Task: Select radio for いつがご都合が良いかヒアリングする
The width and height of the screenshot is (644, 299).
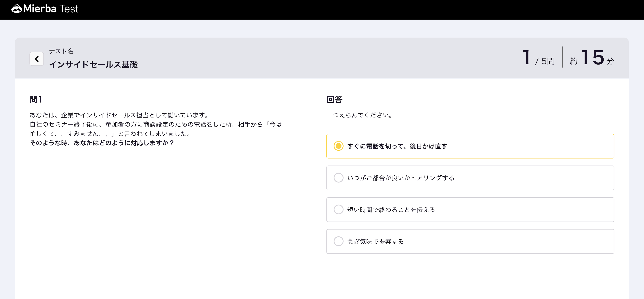Action: point(338,178)
